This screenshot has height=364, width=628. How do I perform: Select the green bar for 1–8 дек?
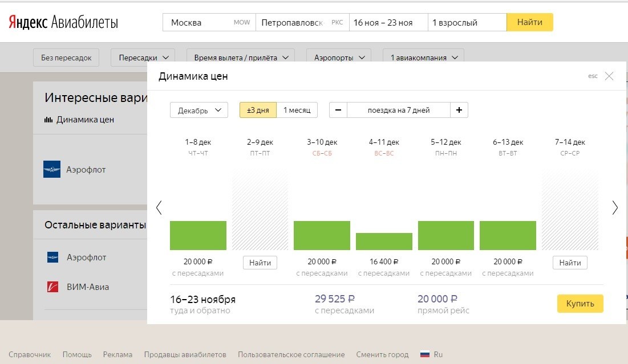(198, 236)
